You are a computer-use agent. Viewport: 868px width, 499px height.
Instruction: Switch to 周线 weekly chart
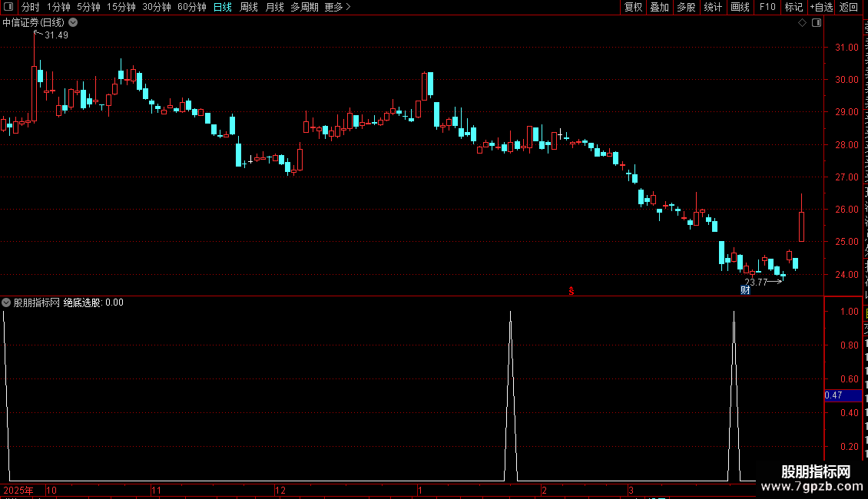pyautogui.click(x=249, y=7)
